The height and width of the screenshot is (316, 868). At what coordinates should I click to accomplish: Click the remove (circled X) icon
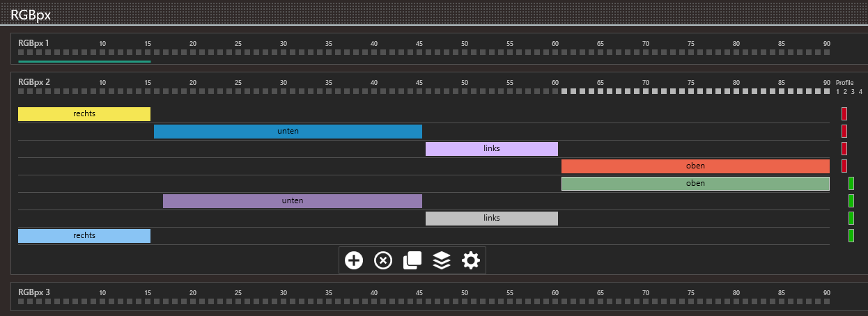tap(383, 260)
